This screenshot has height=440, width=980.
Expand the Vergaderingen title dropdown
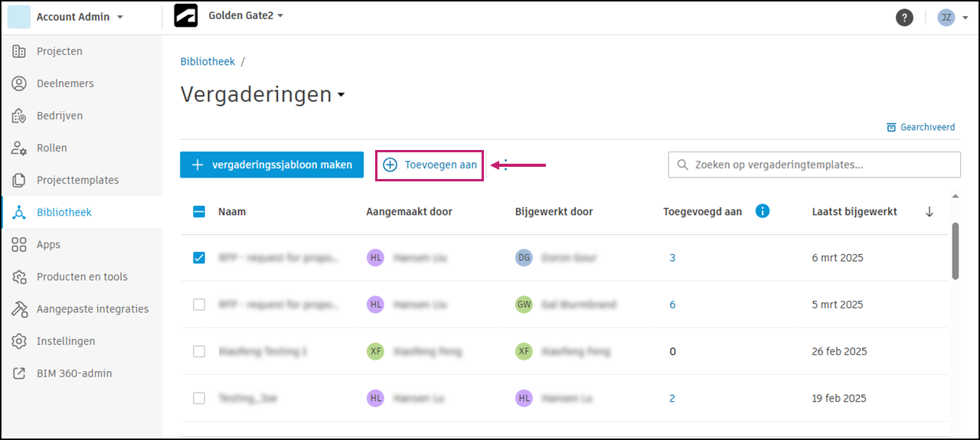pos(341,95)
